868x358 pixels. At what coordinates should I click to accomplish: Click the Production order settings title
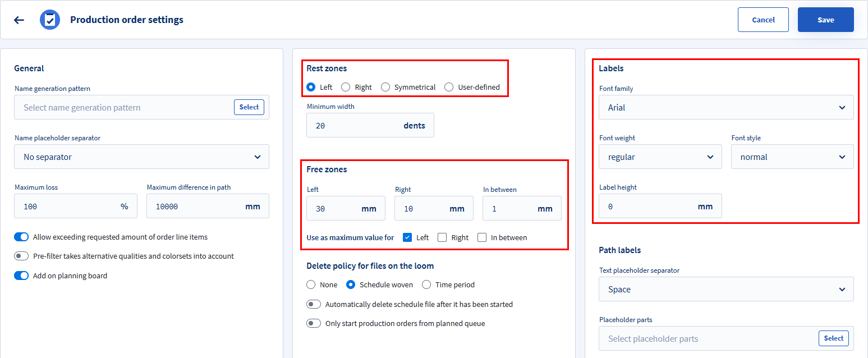(x=127, y=20)
